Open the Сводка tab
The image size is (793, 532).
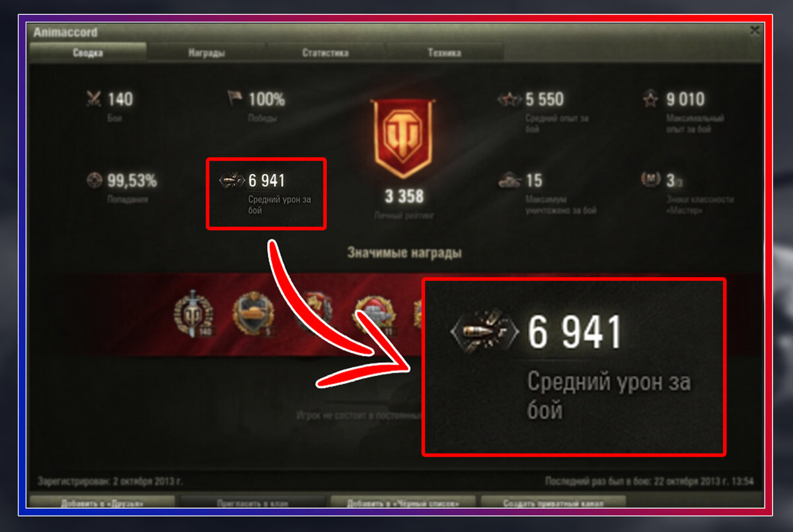pyautogui.click(x=88, y=53)
